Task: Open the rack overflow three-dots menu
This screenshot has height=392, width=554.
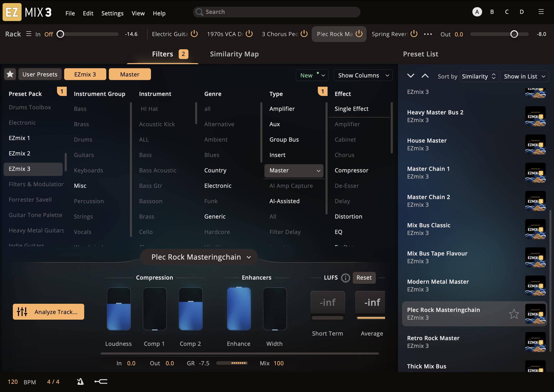Action: 428,34
